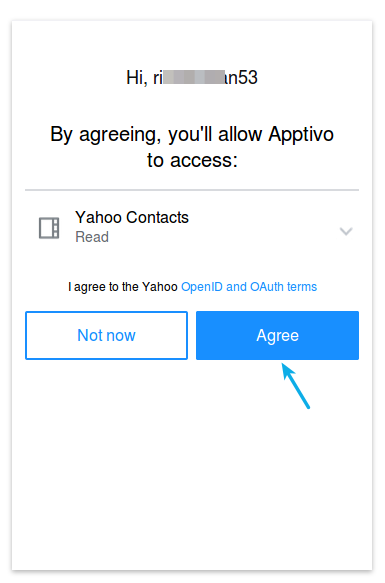Click the Read permission label
This screenshot has width=385, height=583.
pyautogui.click(x=92, y=237)
